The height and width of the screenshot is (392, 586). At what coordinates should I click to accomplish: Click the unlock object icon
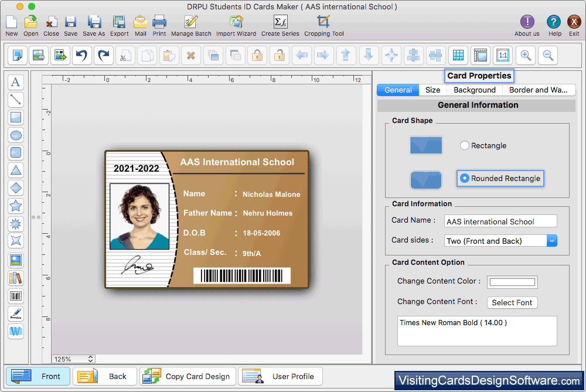(279, 55)
